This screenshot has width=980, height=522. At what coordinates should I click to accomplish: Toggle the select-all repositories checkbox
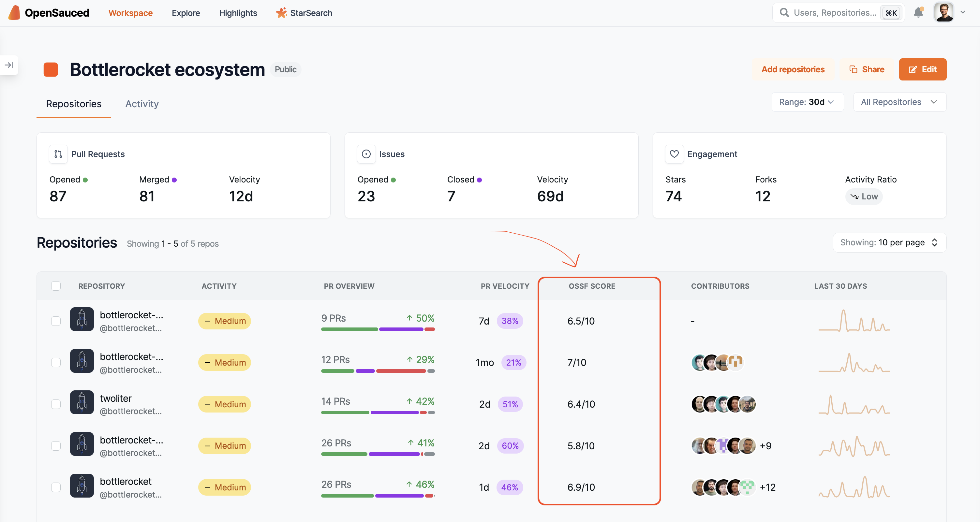(x=56, y=286)
